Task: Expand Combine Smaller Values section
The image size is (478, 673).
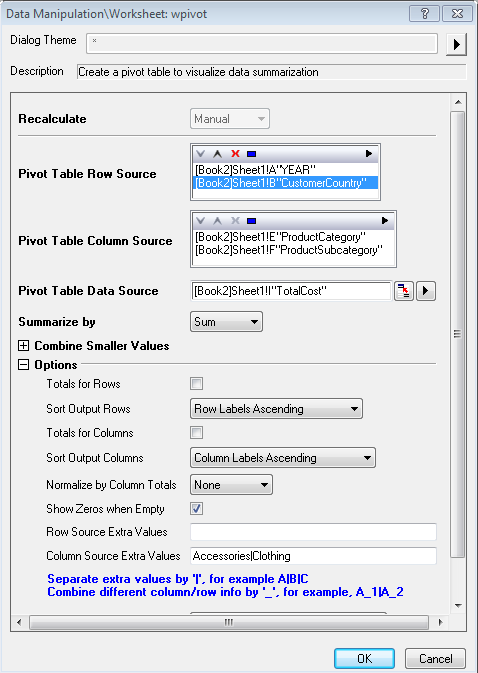Action: click(24, 346)
